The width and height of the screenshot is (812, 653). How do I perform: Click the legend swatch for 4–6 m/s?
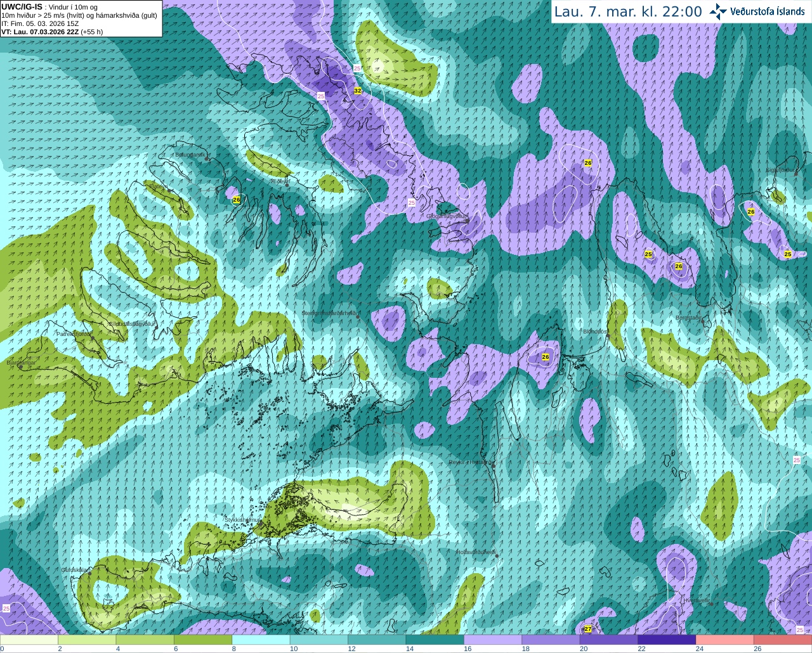(145, 640)
